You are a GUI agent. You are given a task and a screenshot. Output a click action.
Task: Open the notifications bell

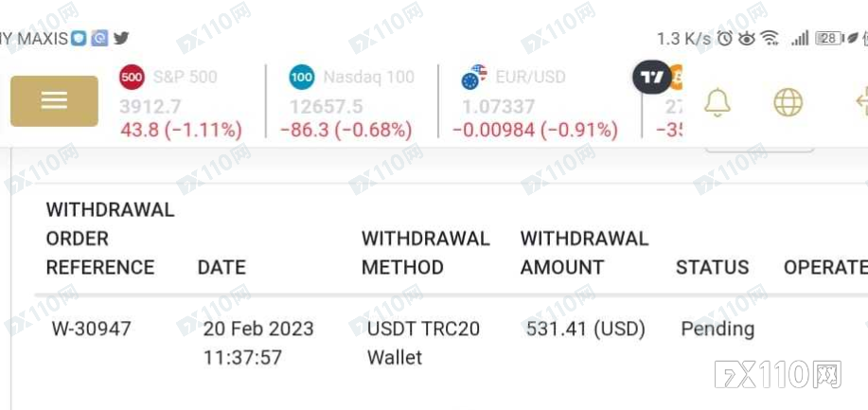[717, 102]
